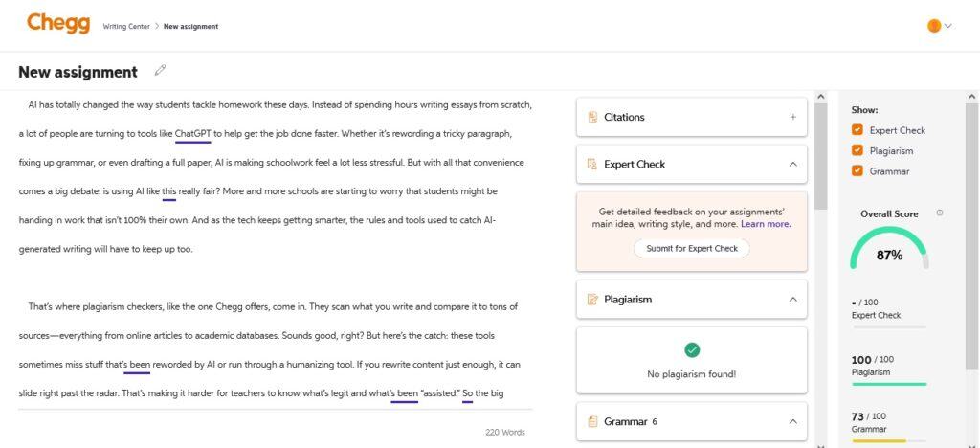The width and height of the screenshot is (980, 448).
Task: Click the New assignment page title
Action: 78,72
